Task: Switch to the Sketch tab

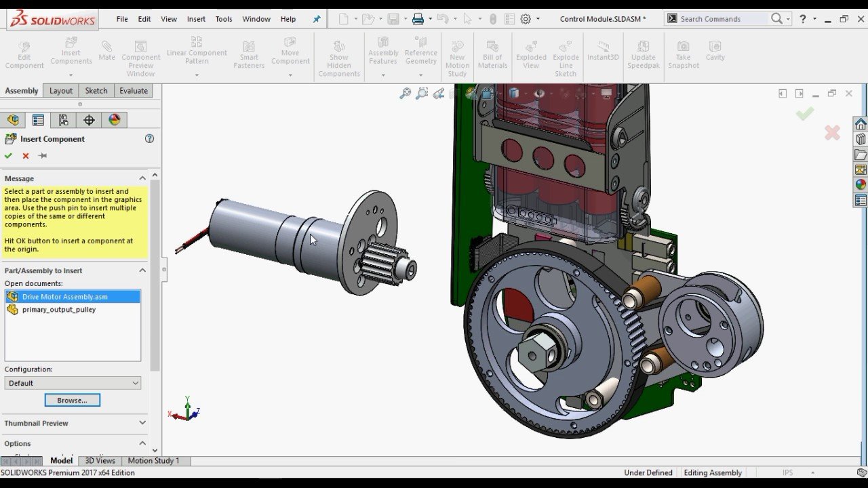Action: pyautogui.click(x=96, y=91)
